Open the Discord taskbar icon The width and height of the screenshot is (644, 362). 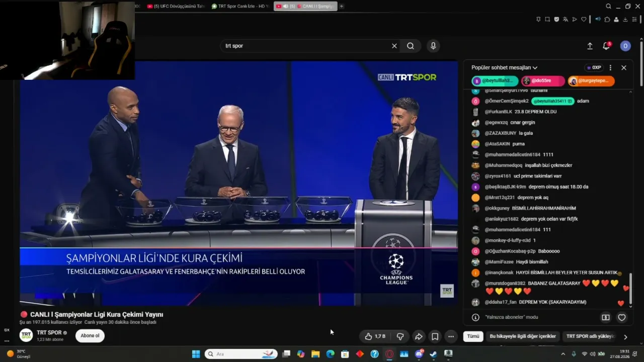click(419, 354)
